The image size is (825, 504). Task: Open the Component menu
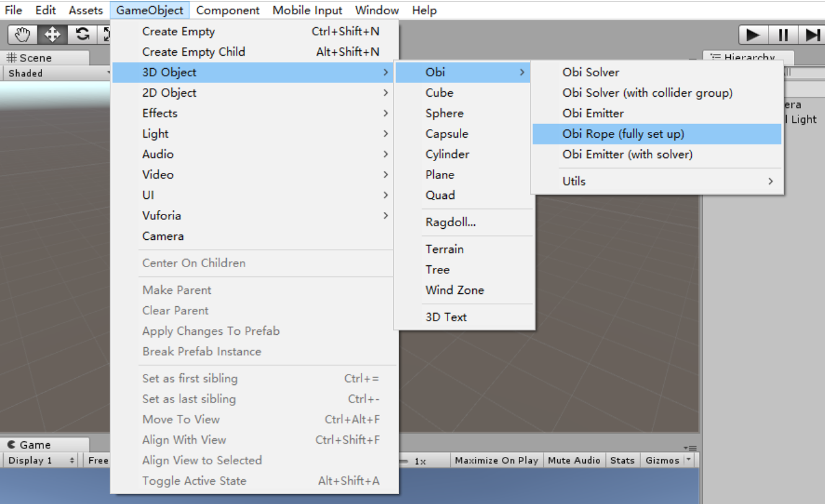[227, 10]
